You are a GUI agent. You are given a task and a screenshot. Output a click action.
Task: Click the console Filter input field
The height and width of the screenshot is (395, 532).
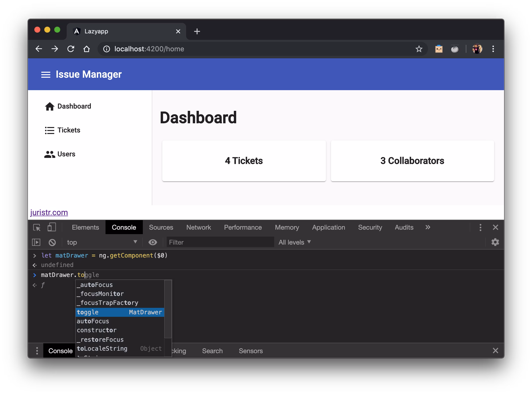(220, 242)
